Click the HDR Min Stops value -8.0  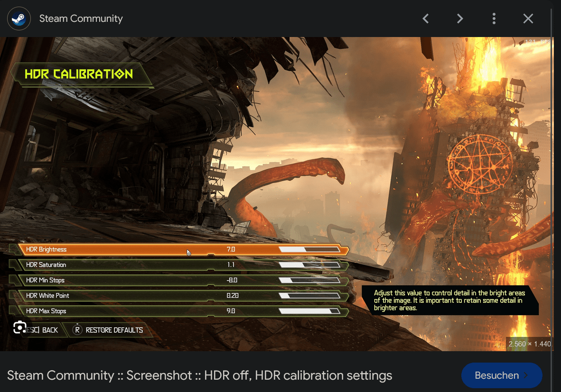tap(232, 280)
